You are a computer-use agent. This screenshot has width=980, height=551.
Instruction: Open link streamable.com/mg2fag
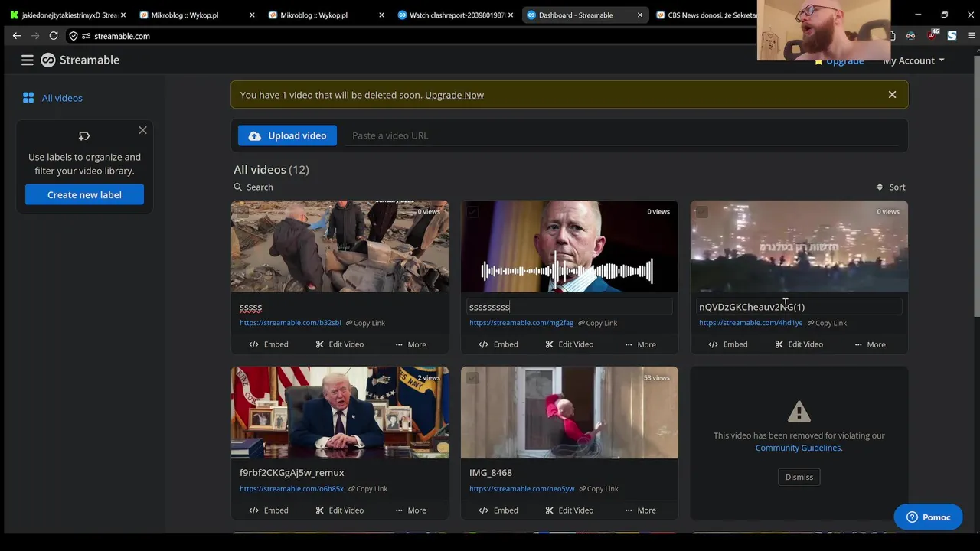521,323
